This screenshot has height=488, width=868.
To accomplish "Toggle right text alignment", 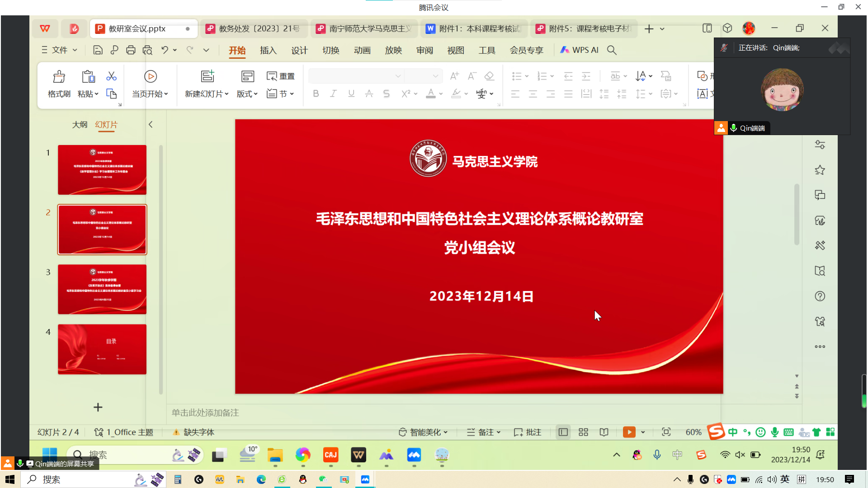I will pos(551,94).
